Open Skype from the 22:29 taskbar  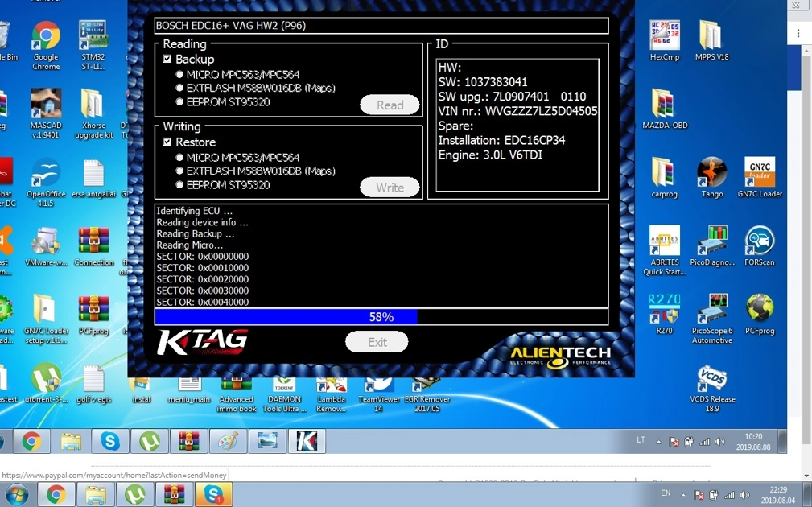[x=213, y=495]
